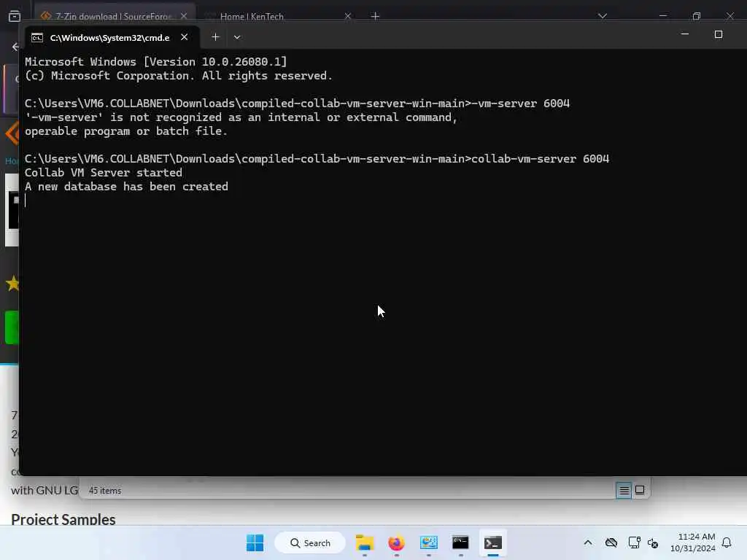Open the notifications bell icon
The height and width of the screenshot is (560, 747).
727,542
